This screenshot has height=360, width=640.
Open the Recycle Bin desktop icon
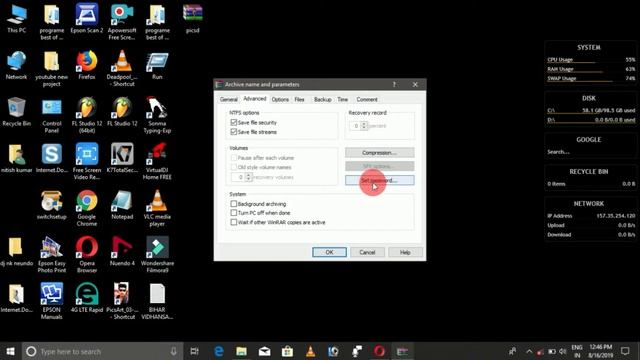click(x=16, y=112)
